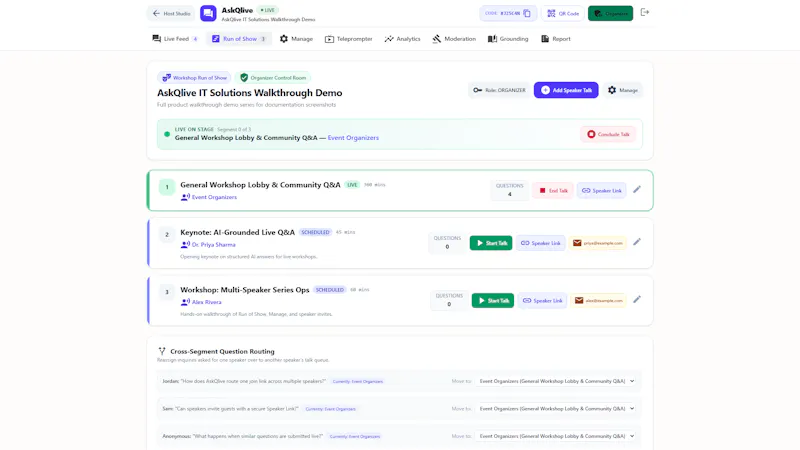Click the green Organizer button

610,13
